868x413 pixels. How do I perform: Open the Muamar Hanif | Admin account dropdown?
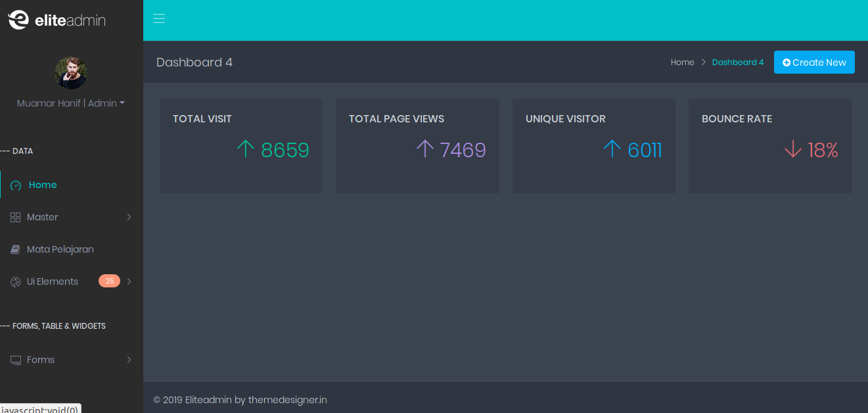tap(71, 103)
